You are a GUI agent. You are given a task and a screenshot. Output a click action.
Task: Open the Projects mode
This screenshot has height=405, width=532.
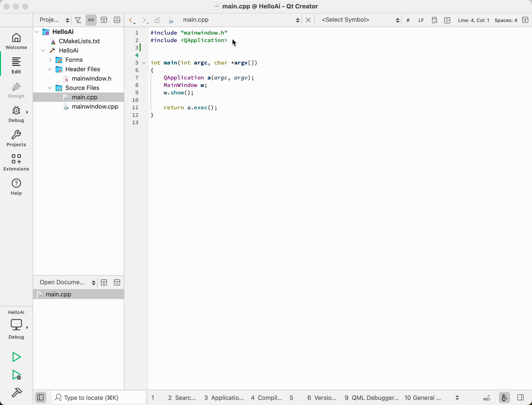tap(16, 138)
